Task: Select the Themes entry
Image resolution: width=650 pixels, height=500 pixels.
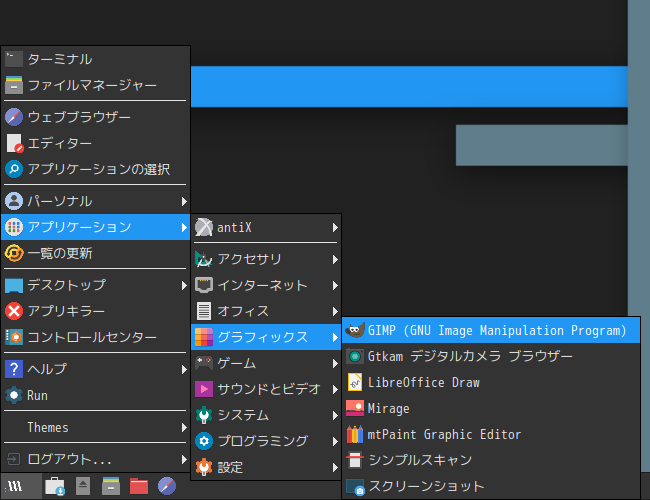Action: tap(96, 427)
